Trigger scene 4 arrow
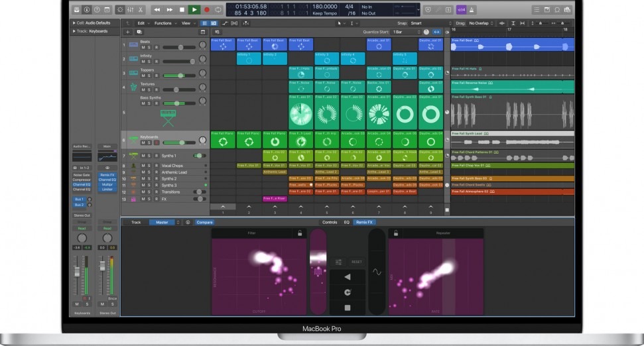644x346 pixels. [300, 207]
